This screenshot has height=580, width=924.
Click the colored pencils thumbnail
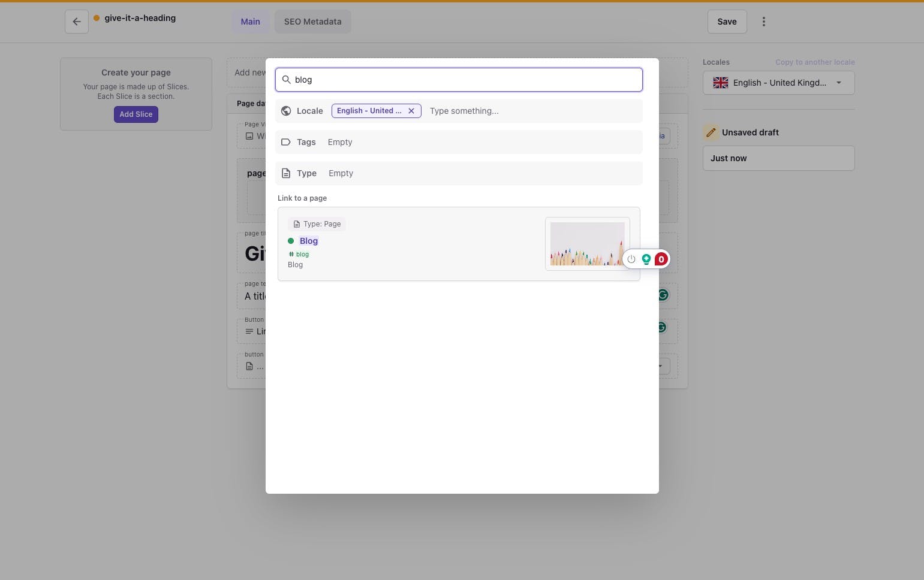pyautogui.click(x=588, y=244)
